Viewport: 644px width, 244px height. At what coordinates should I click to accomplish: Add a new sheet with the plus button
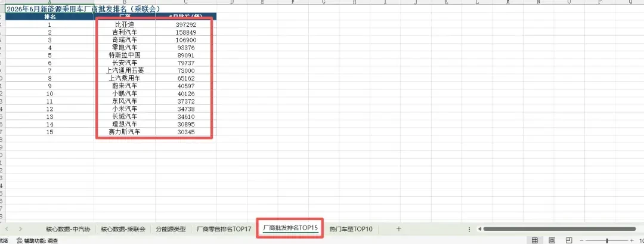pyautogui.click(x=398, y=229)
